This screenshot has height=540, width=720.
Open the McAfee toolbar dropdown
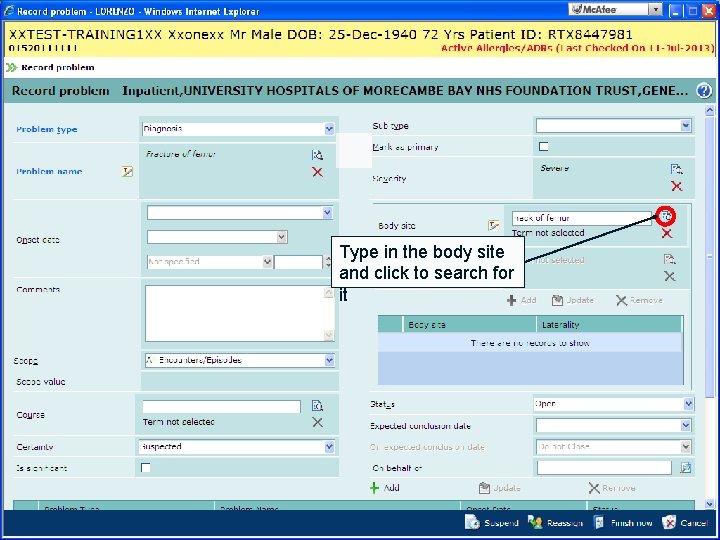656,9
